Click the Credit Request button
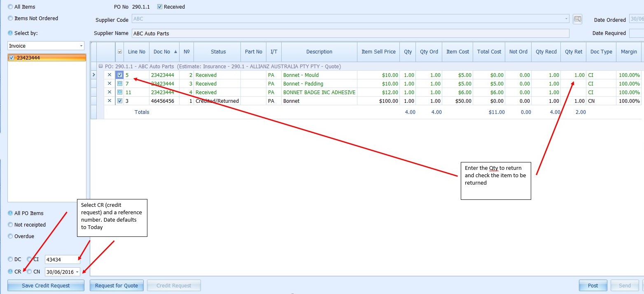This screenshot has height=294, width=644. pyautogui.click(x=174, y=285)
